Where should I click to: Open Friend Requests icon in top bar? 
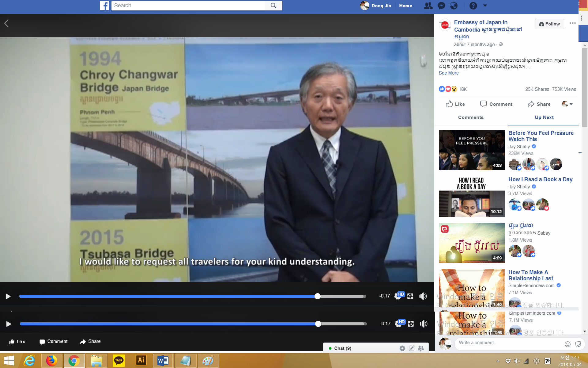[428, 6]
